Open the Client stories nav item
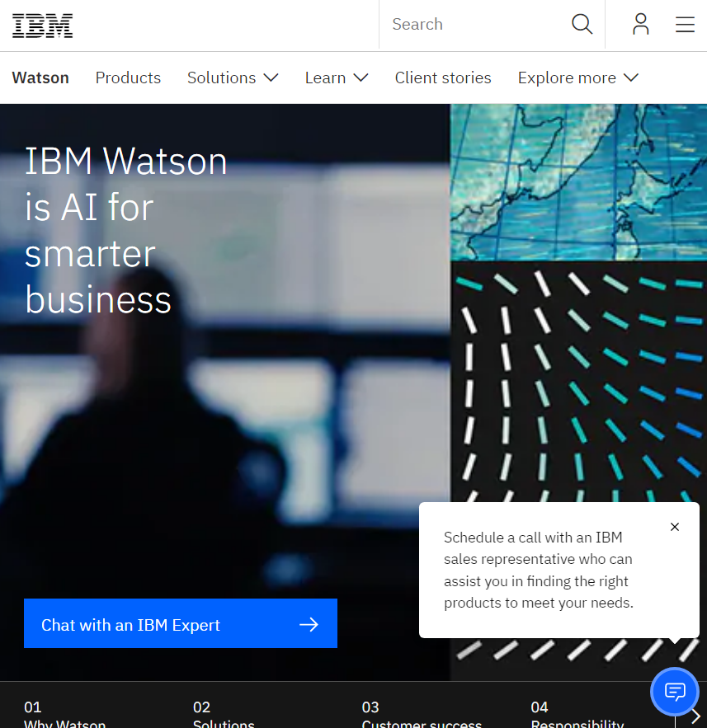This screenshot has width=707, height=728. click(x=443, y=77)
